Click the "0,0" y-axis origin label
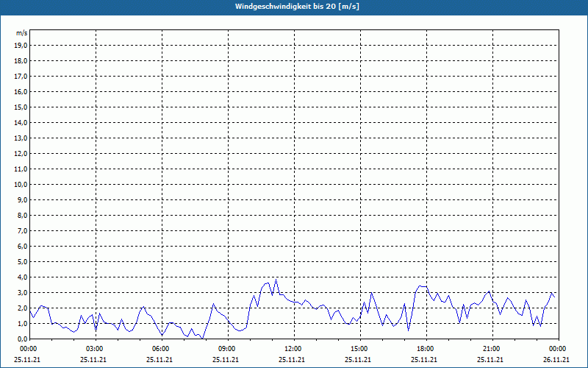588x368 pixels. pyautogui.click(x=22, y=339)
